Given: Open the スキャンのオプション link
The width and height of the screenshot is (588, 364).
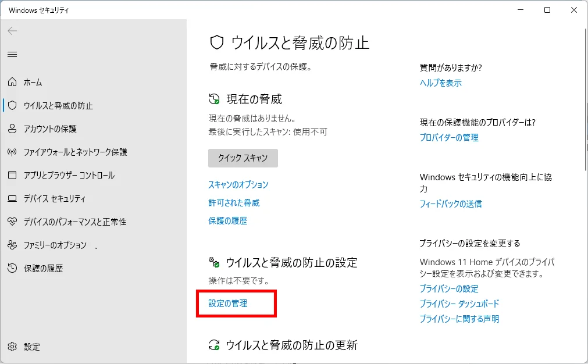Looking at the screenshot, I should [x=238, y=185].
